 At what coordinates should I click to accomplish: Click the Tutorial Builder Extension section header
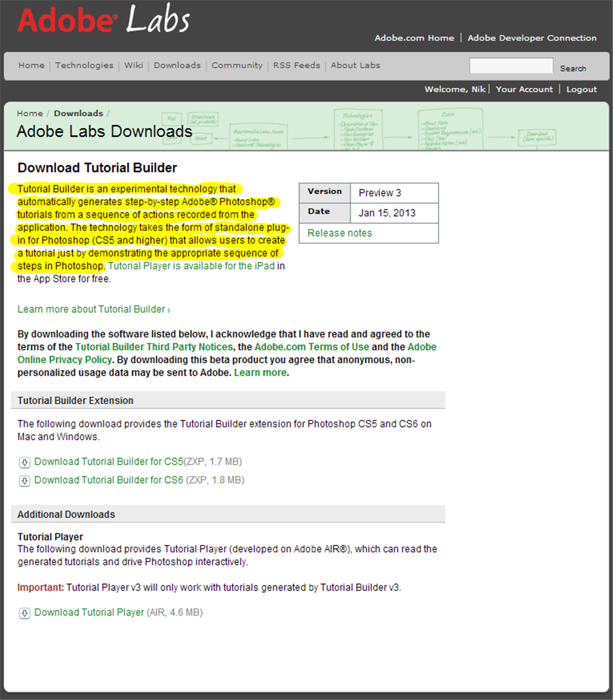[228, 401]
